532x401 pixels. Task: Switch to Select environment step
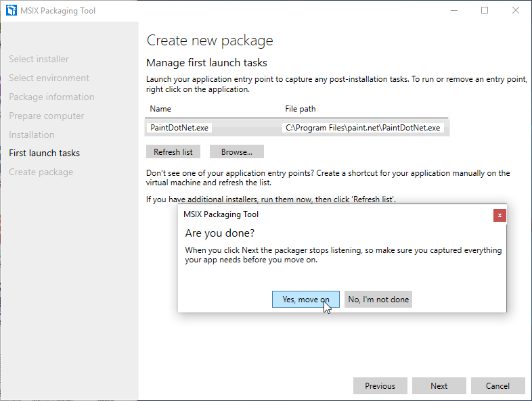49,78
